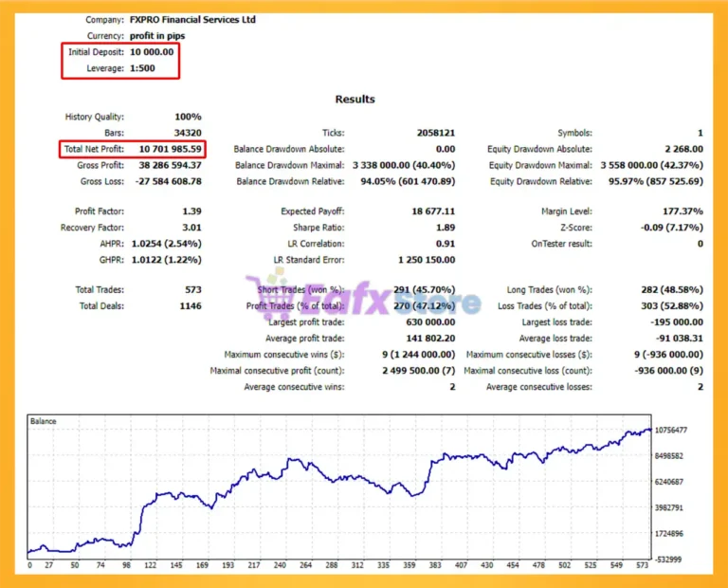Image resolution: width=728 pixels, height=588 pixels.
Task: Click the Total Net Profit value
Action: coord(171,149)
